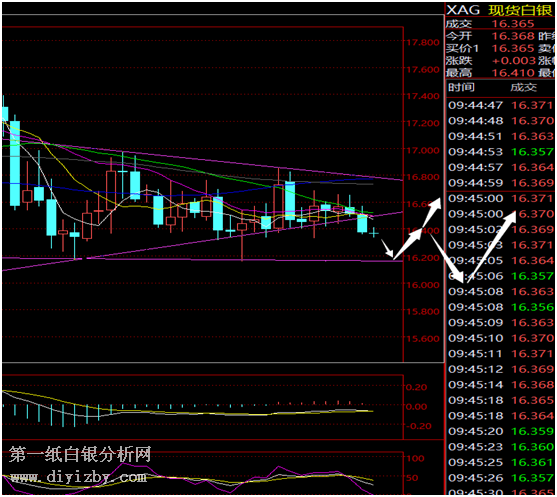Click the 时间 column header
557x497 pixels.
(461, 87)
